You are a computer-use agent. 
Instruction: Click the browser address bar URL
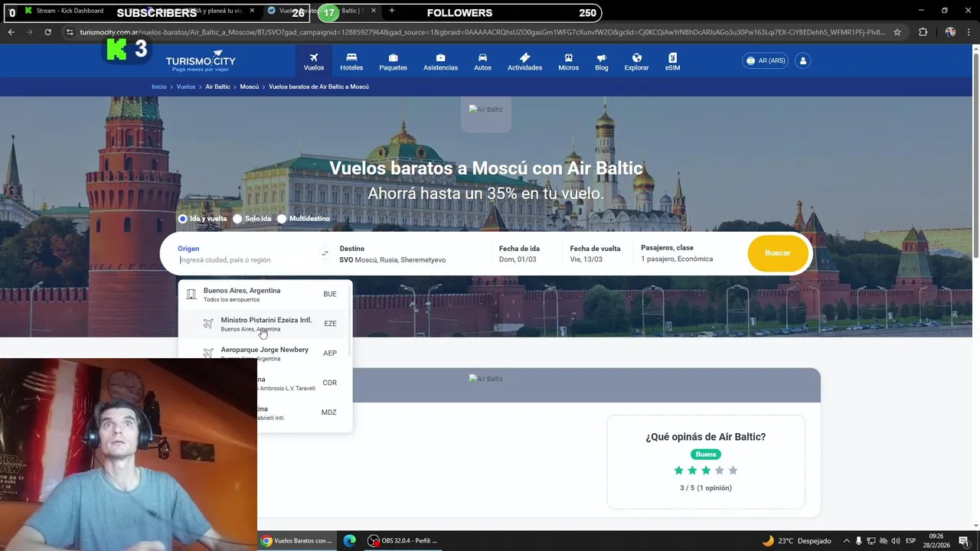point(482,32)
